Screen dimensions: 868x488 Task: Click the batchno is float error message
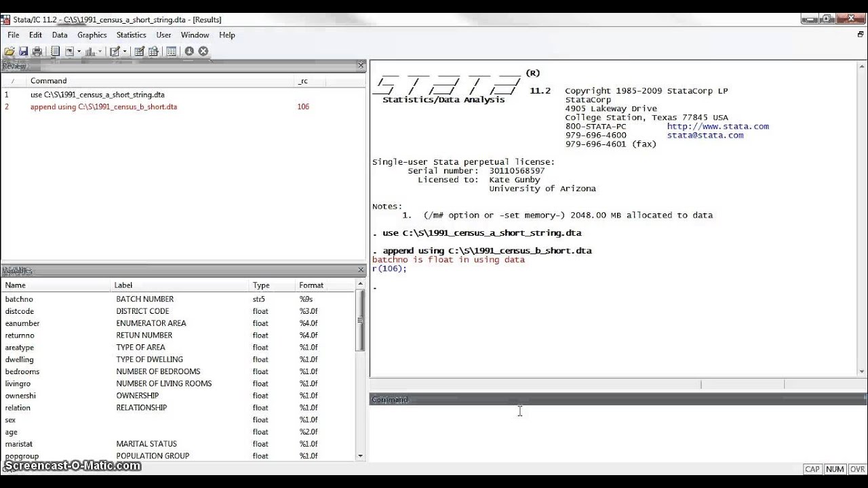(448, 260)
